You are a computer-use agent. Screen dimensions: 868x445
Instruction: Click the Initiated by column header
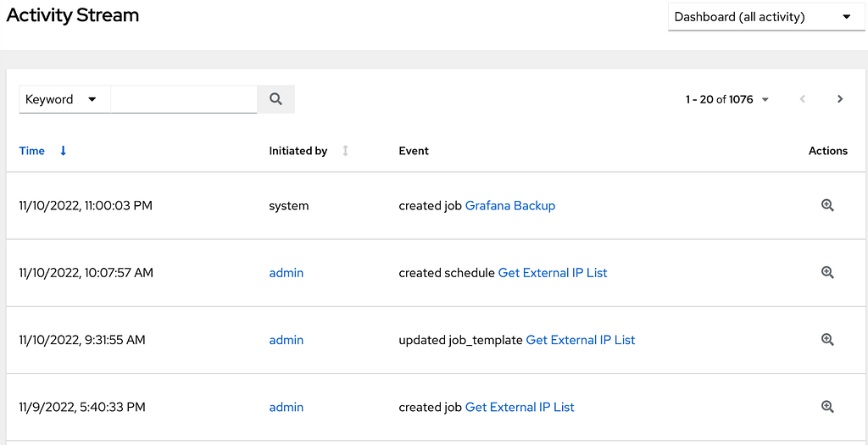tap(298, 151)
